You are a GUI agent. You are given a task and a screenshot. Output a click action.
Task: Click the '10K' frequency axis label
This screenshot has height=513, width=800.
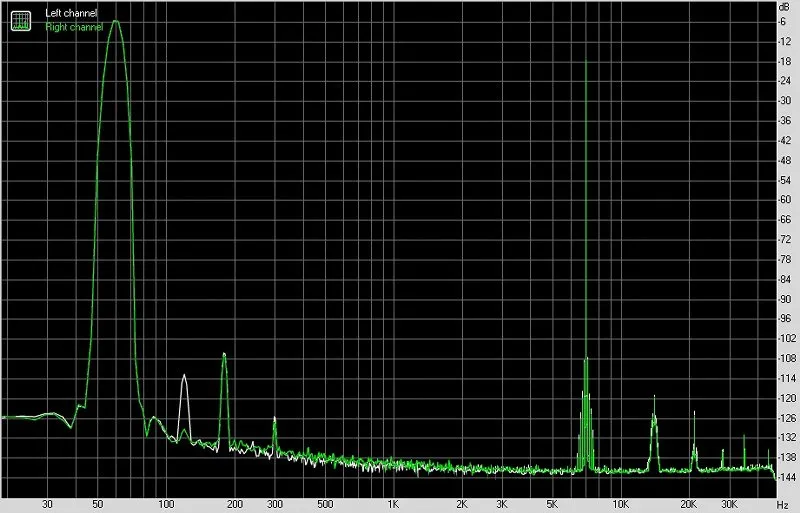coord(620,504)
